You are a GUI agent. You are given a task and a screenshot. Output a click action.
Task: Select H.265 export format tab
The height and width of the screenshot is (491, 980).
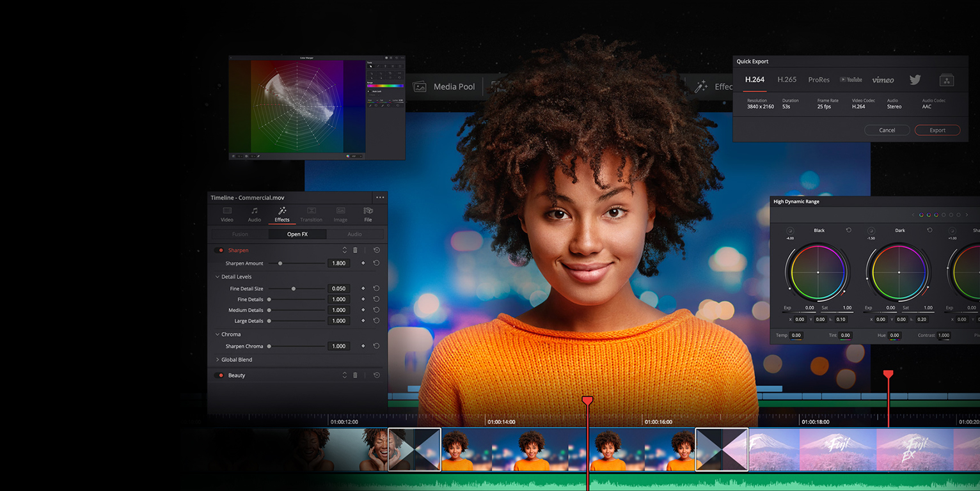(x=787, y=80)
